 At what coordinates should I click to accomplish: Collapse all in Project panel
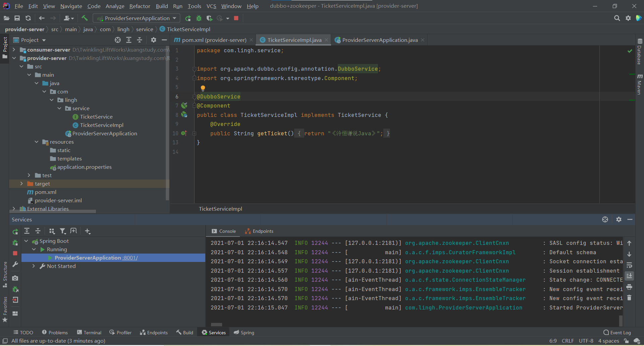pos(140,40)
